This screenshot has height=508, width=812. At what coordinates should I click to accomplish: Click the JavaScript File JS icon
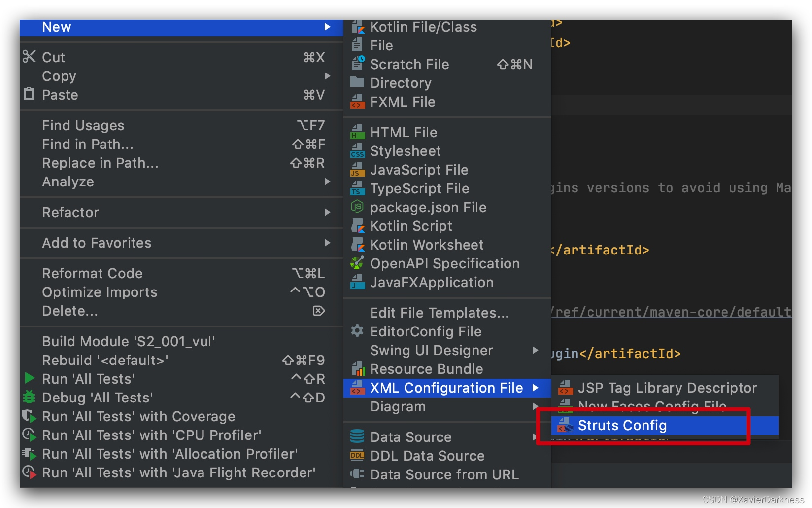pyautogui.click(x=357, y=170)
